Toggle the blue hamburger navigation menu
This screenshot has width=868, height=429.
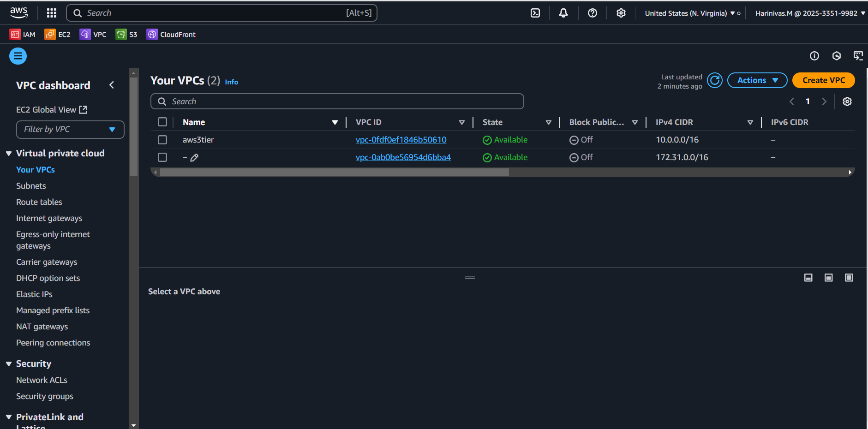coord(18,56)
